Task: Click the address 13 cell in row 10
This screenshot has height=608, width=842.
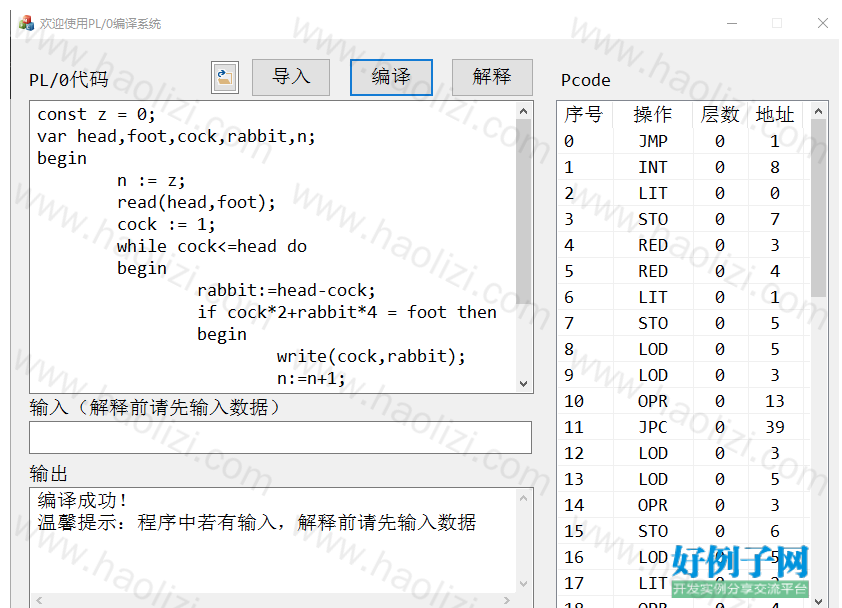Action: point(775,401)
